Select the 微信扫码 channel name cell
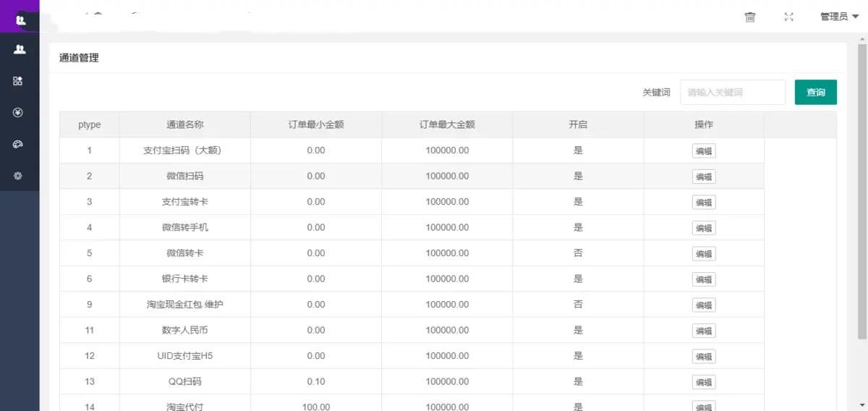 pyautogui.click(x=185, y=176)
